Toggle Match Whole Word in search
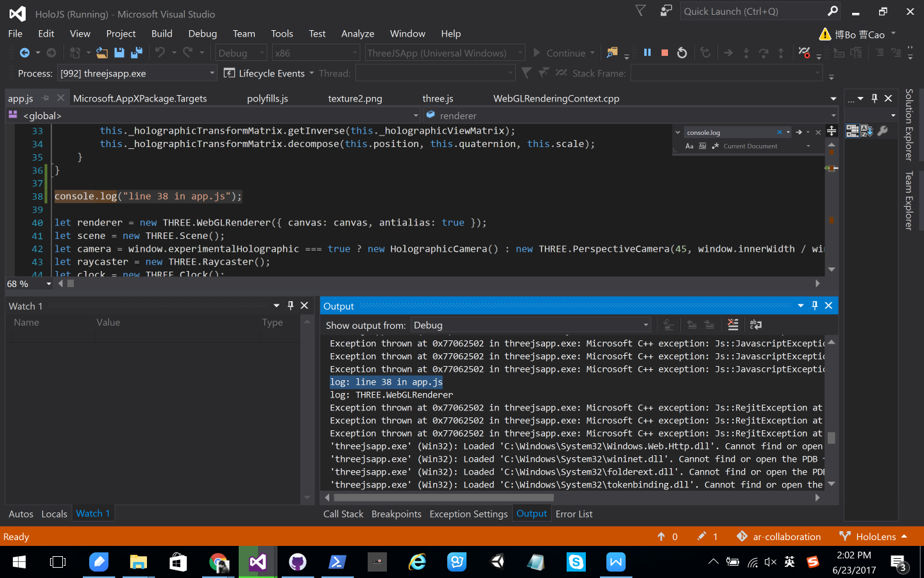This screenshot has width=924, height=578. pos(703,146)
